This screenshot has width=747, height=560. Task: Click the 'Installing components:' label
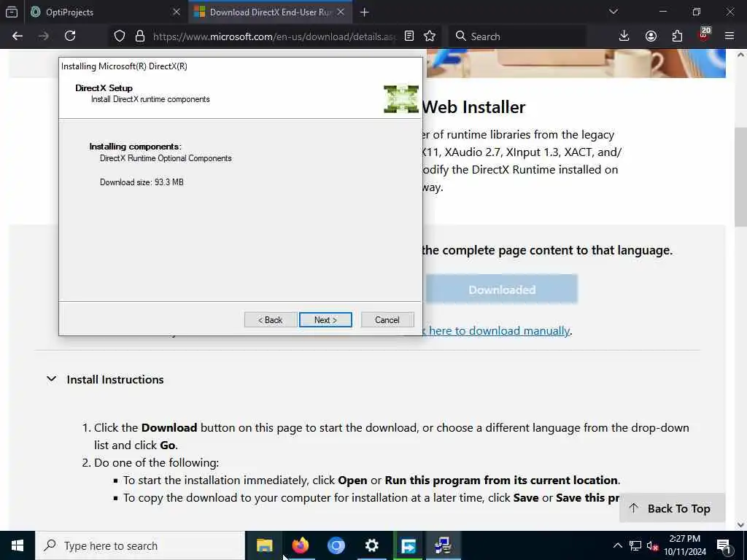click(135, 146)
